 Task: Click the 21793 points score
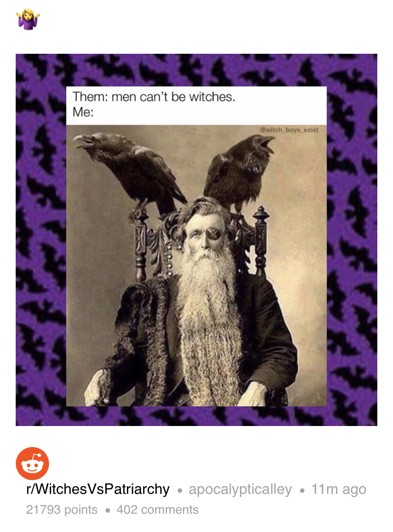62,510
